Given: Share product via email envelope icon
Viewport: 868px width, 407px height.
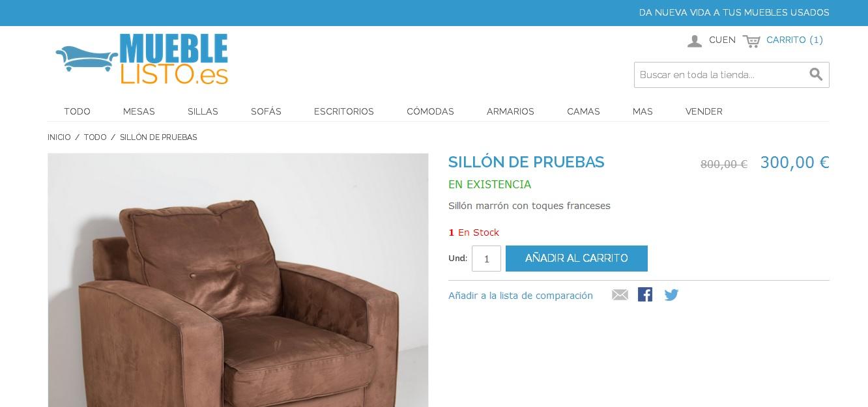Looking at the screenshot, I should tap(620, 295).
